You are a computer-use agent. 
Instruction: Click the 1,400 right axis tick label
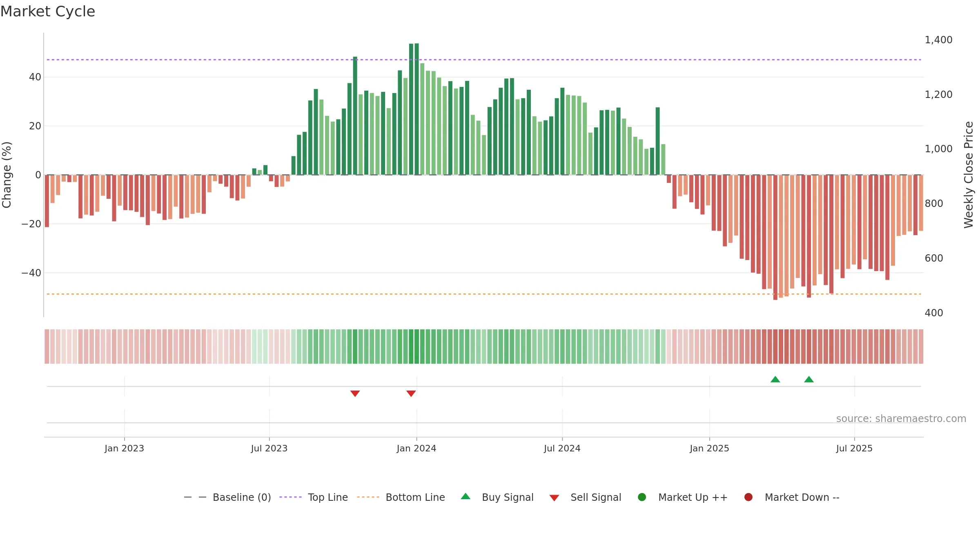938,40
